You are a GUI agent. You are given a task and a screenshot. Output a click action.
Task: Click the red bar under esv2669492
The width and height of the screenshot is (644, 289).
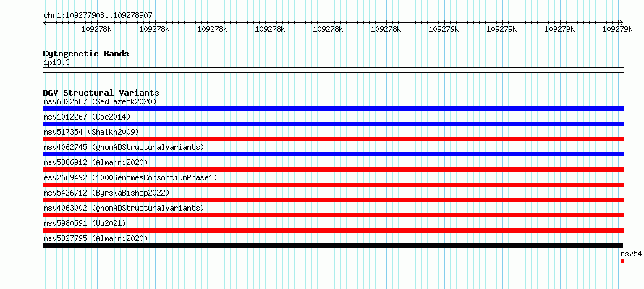[334, 185]
